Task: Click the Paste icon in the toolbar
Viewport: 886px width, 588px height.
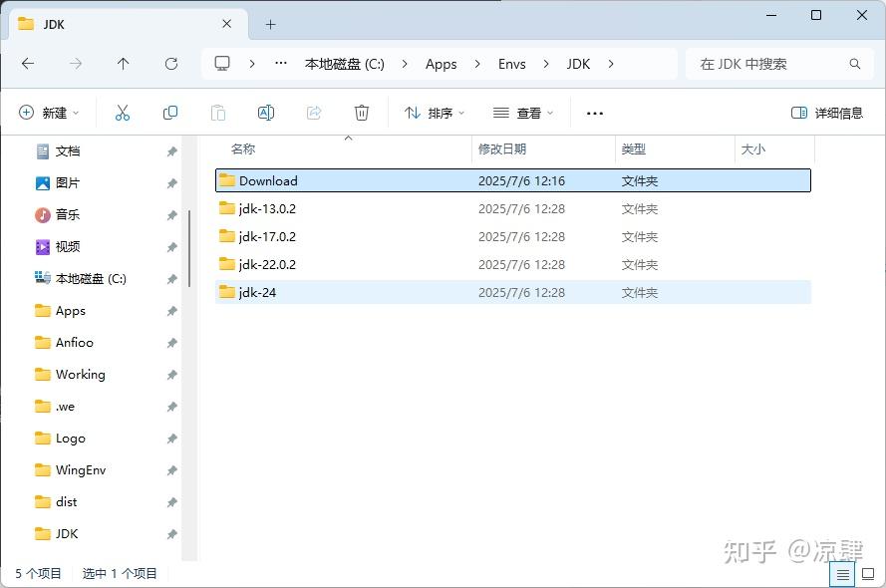Action: [x=218, y=112]
